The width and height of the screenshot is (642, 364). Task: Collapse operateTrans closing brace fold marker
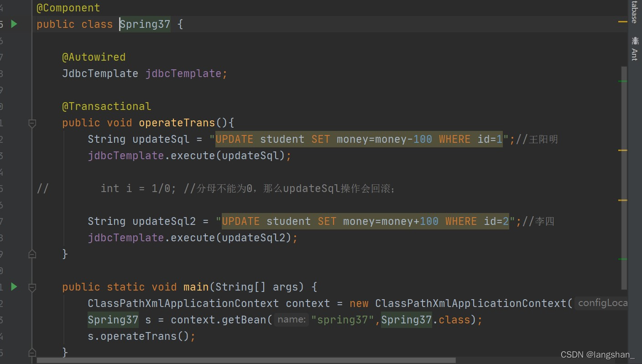[32, 254]
